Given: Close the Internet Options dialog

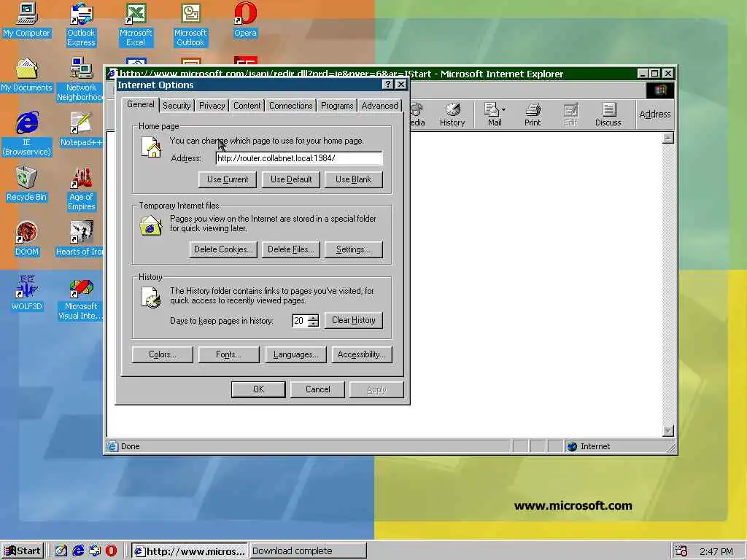Looking at the screenshot, I should point(401,85).
